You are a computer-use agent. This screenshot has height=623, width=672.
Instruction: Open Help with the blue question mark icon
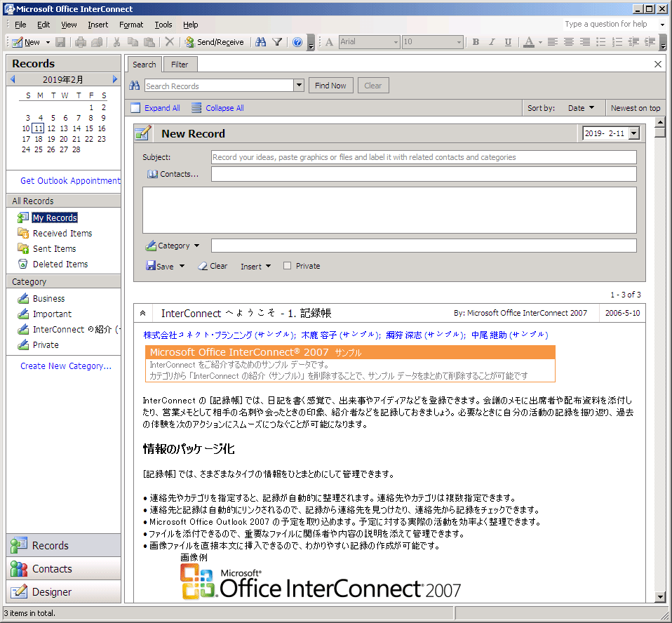[297, 42]
